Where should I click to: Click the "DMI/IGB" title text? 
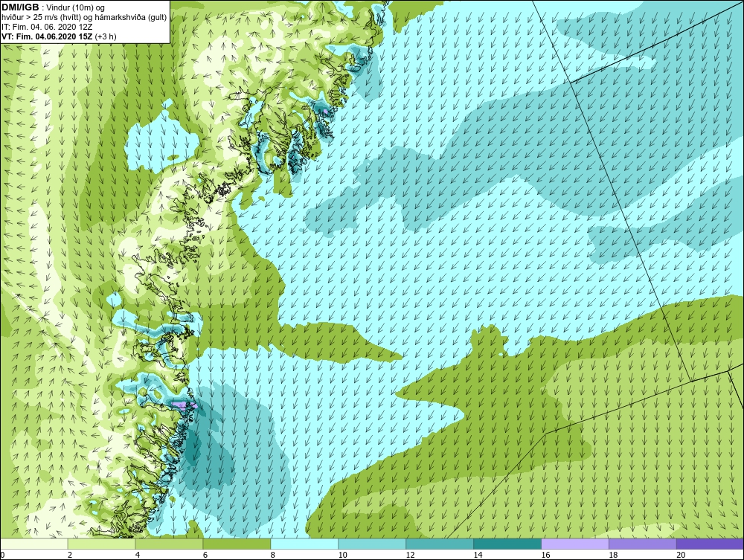pyautogui.click(x=20, y=7)
